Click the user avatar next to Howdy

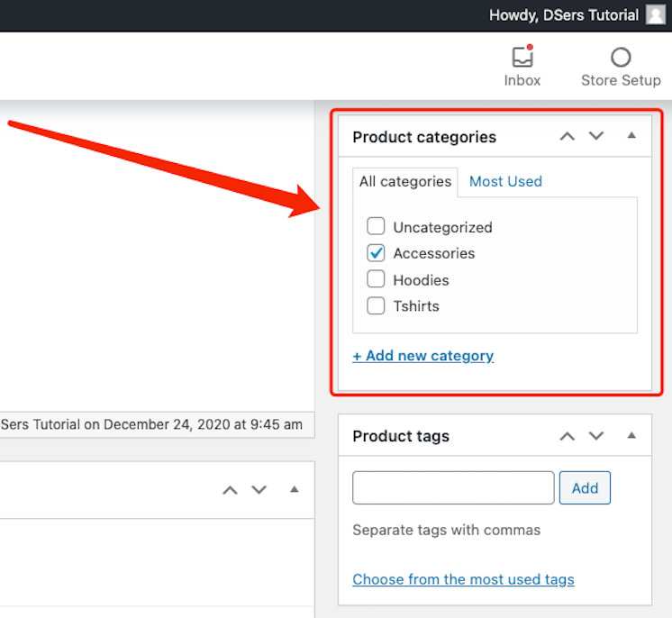[x=656, y=15]
